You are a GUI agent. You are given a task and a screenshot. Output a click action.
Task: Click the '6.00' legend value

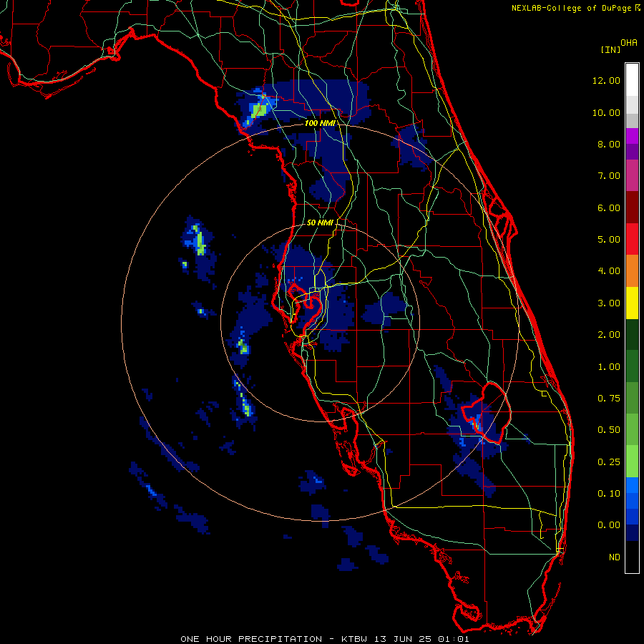tap(609, 208)
